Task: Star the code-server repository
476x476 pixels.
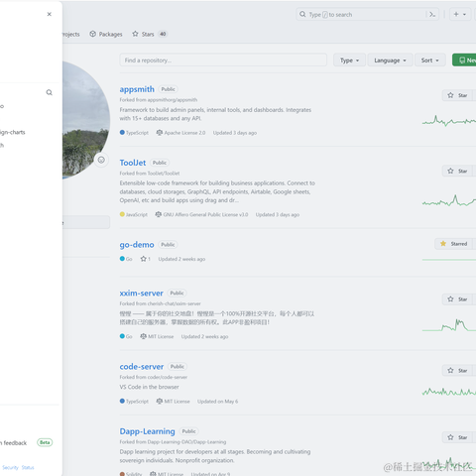Action: pos(457,371)
